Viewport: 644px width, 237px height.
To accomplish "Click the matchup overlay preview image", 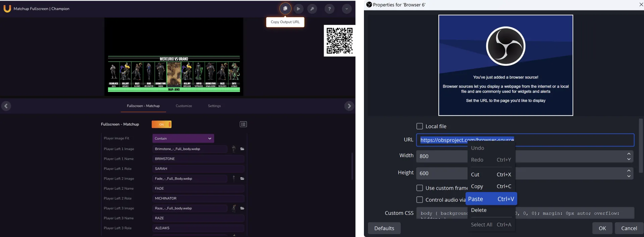I will 174,57.
